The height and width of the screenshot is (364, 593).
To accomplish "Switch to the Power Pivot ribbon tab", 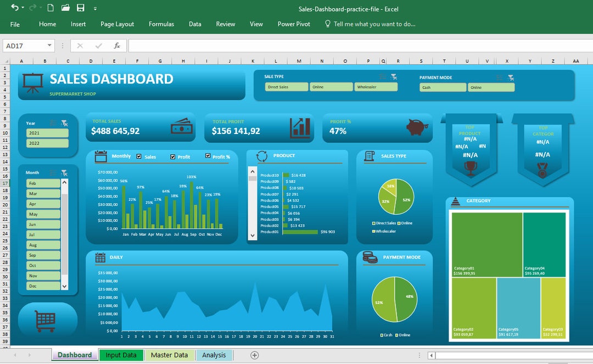I will 294,24.
